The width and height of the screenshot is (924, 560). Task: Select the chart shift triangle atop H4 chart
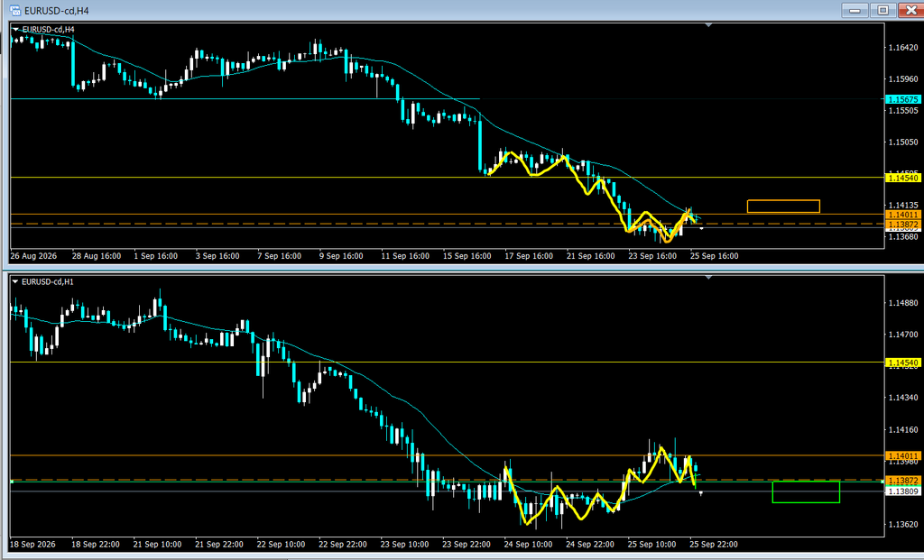click(x=708, y=25)
